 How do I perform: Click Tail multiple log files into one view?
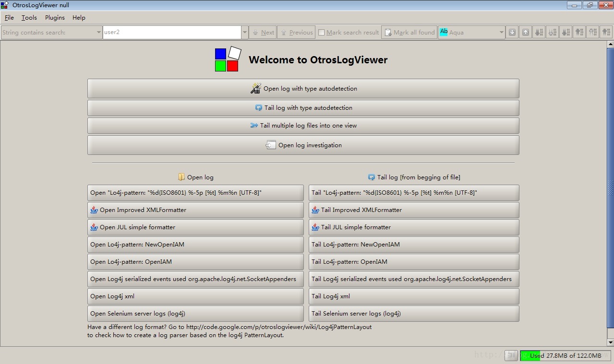303,126
